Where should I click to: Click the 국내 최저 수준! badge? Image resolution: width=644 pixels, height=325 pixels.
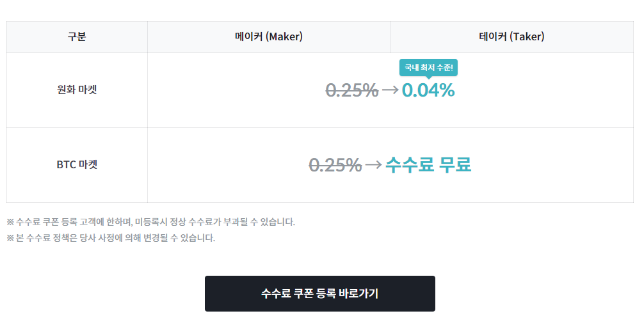click(428, 68)
